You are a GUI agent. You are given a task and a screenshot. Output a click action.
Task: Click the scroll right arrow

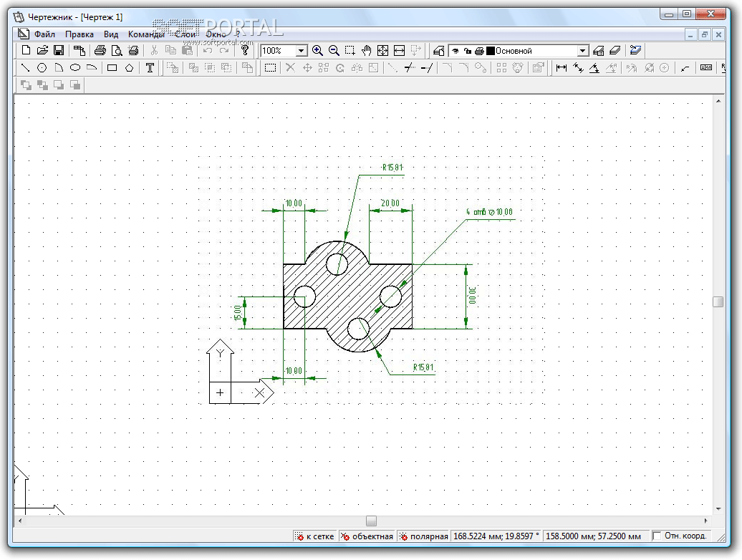(706, 521)
